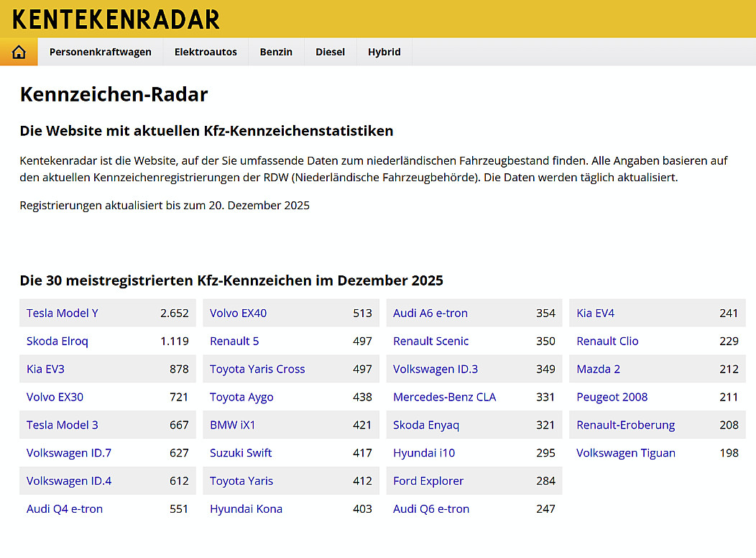The width and height of the screenshot is (756, 558).
Task: Click the Mercedes-Benz CLA link
Action: [x=444, y=398]
